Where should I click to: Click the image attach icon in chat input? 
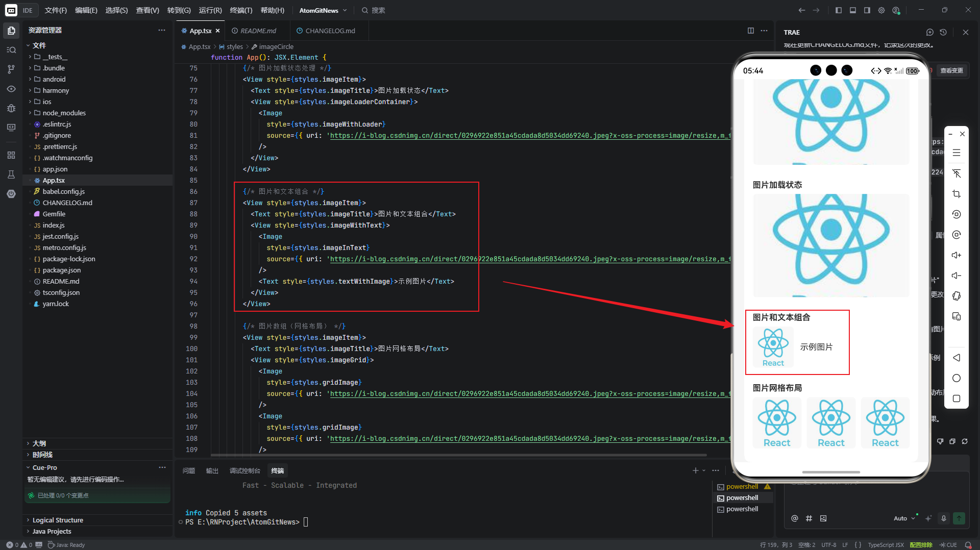pyautogui.click(x=823, y=518)
